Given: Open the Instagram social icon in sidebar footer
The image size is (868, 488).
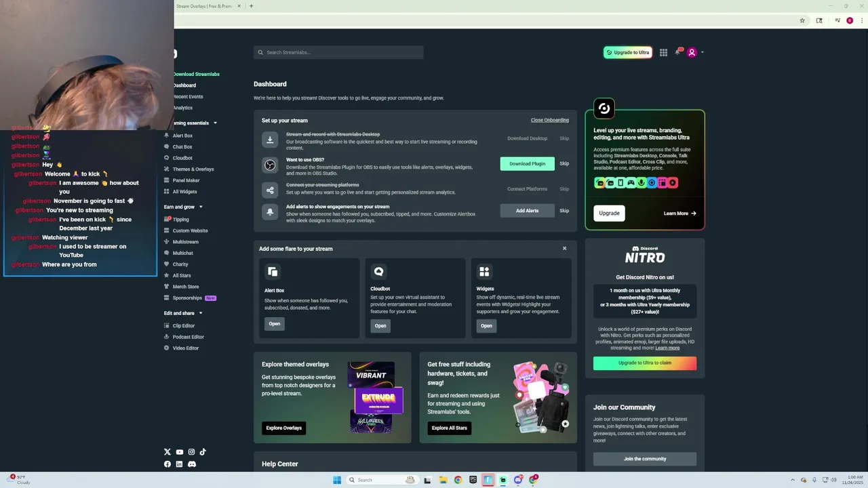Looking at the screenshot, I should tap(191, 452).
